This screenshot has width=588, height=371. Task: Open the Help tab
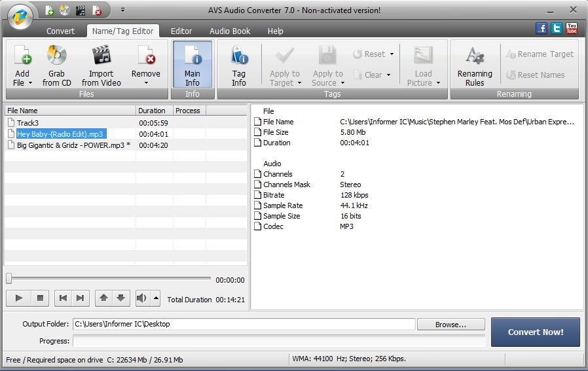point(275,31)
